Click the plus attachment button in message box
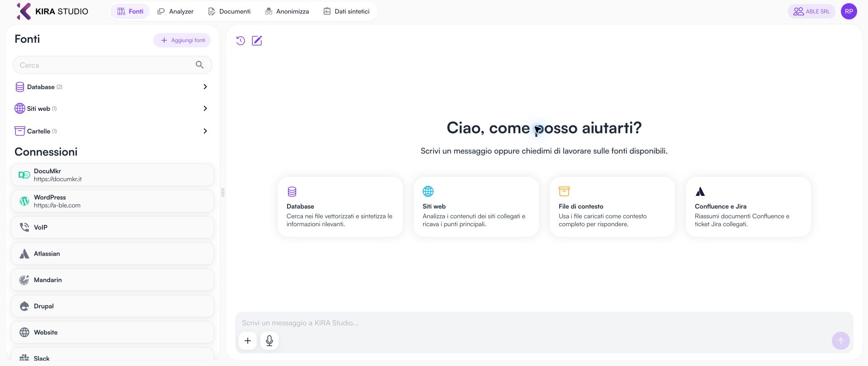Image resolution: width=868 pixels, height=366 pixels. click(x=248, y=341)
